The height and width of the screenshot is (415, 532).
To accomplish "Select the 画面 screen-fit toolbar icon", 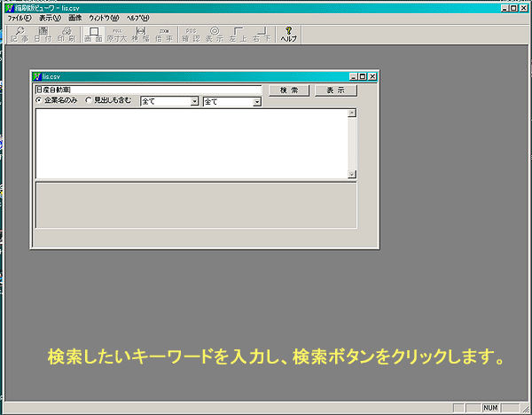I will tap(94, 35).
